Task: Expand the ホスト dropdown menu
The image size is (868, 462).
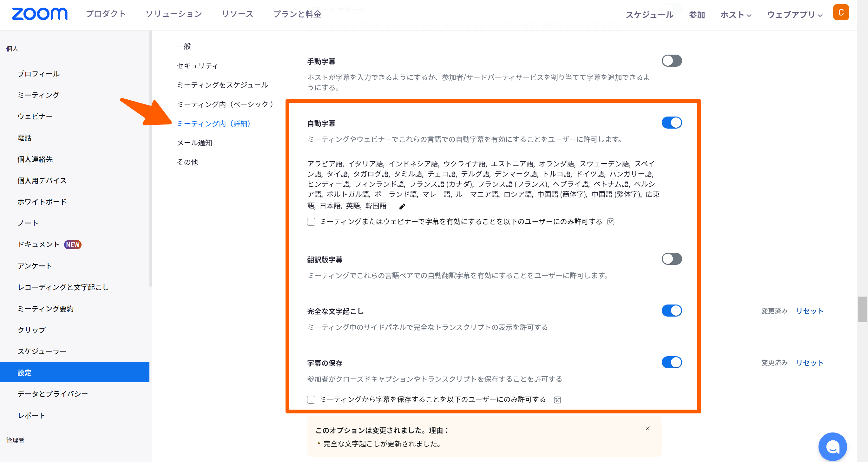Action: coord(736,15)
